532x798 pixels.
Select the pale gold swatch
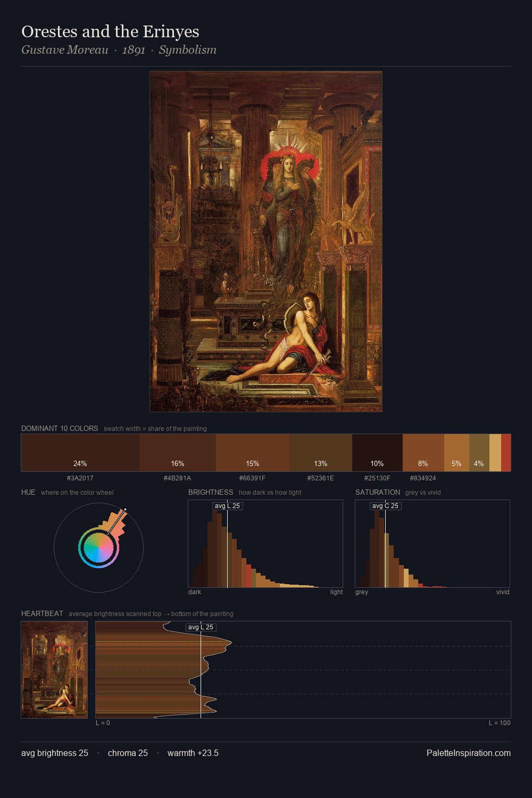coord(495,453)
